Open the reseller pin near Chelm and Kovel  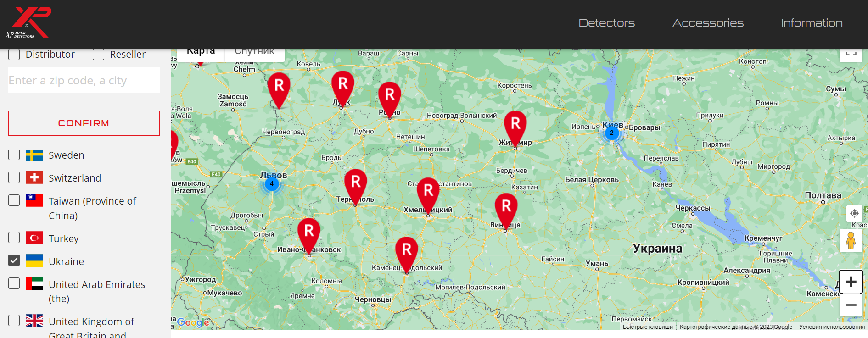(279, 90)
